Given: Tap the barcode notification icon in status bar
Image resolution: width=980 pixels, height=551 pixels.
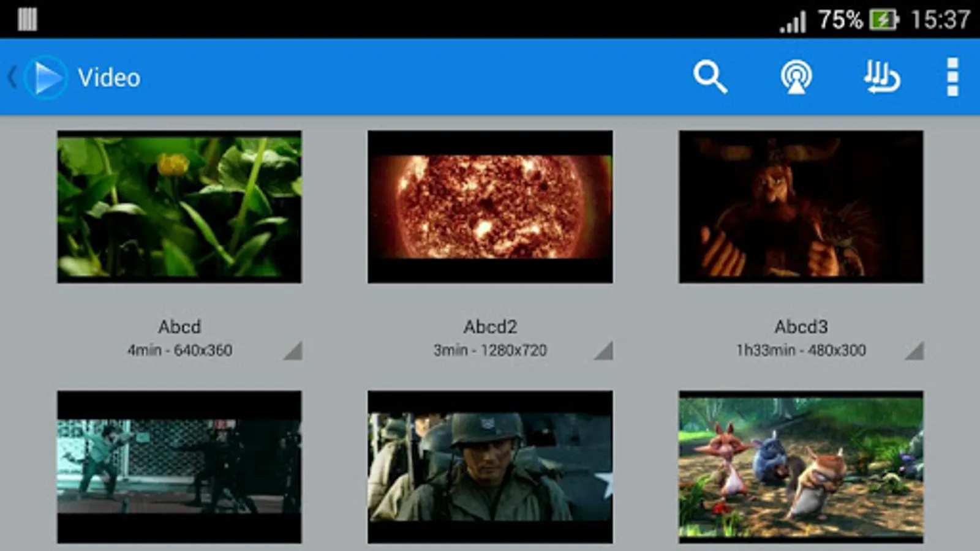Looking at the screenshot, I should [x=28, y=19].
